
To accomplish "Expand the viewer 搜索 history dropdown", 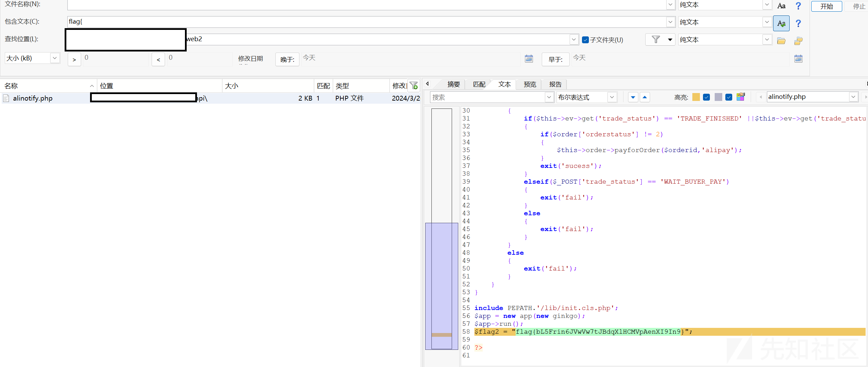I will click(x=549, y=97).
